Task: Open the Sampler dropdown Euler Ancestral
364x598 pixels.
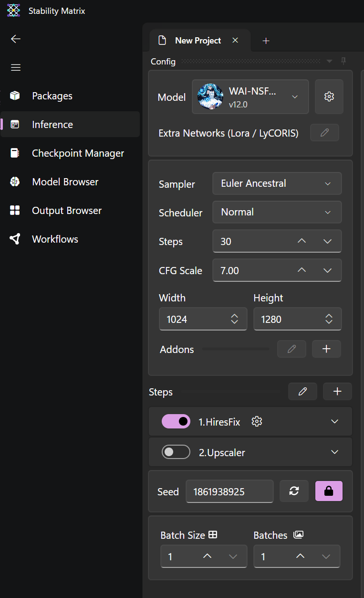Action: click(277, 183)
